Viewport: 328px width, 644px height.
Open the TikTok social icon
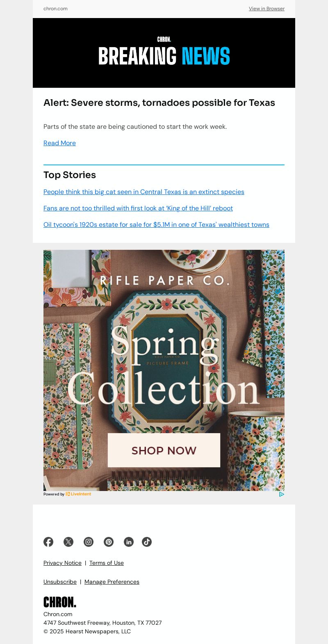click(x=147, y=542)
